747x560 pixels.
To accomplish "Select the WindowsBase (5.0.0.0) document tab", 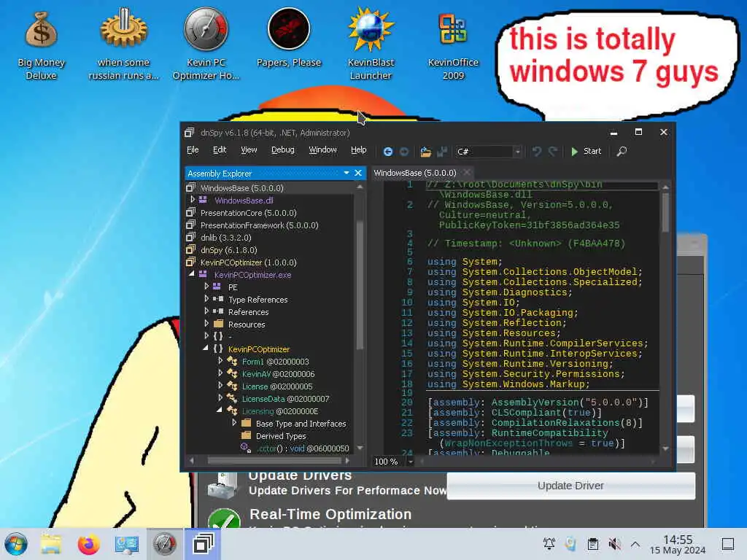I will pos(414,173).
